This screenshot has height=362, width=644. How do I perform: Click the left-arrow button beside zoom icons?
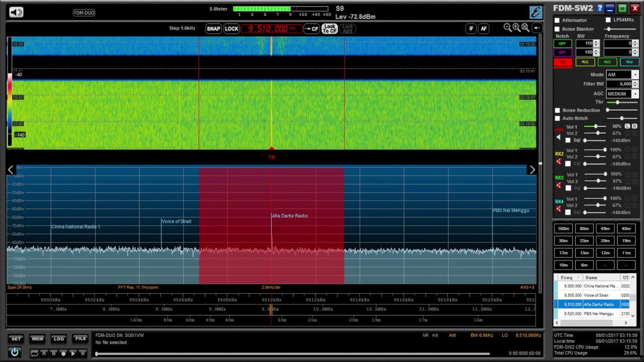coord(537,28)
